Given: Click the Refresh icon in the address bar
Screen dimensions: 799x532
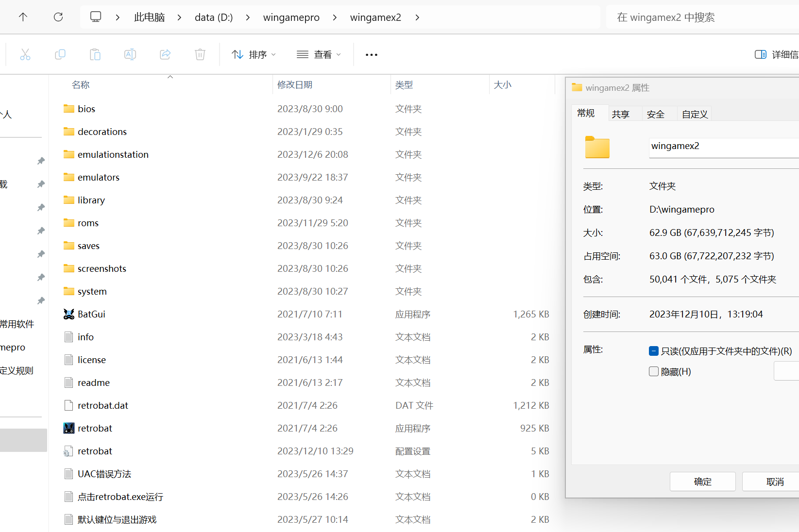Looking at the screenshot, I should [58, 17].
